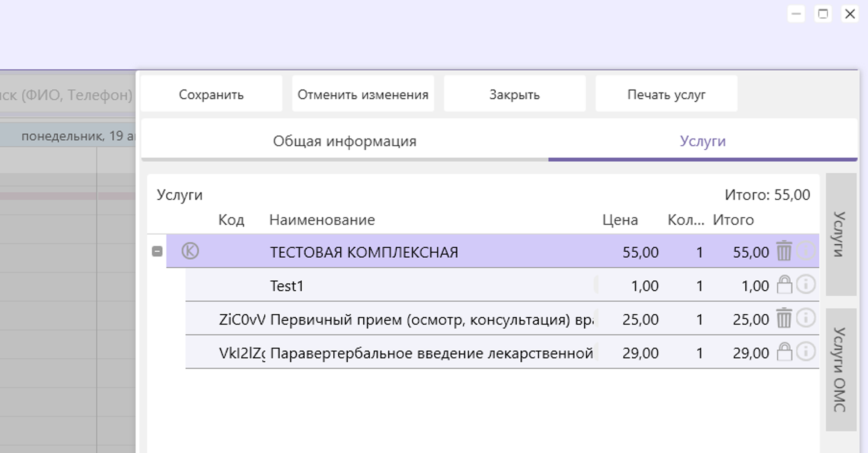Viewport: 868px width, 453px height.
Task: Select the Test1 service name
Action: click(x=286, y=286)
